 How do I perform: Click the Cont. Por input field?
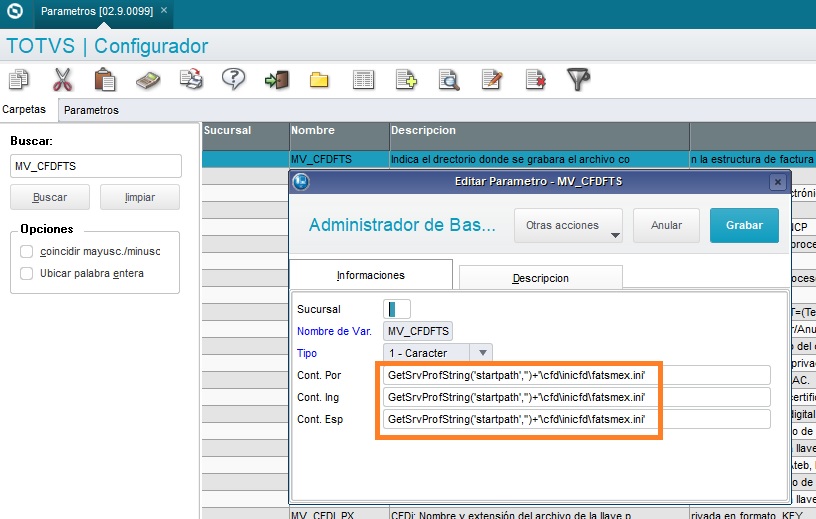pos(577,375)
